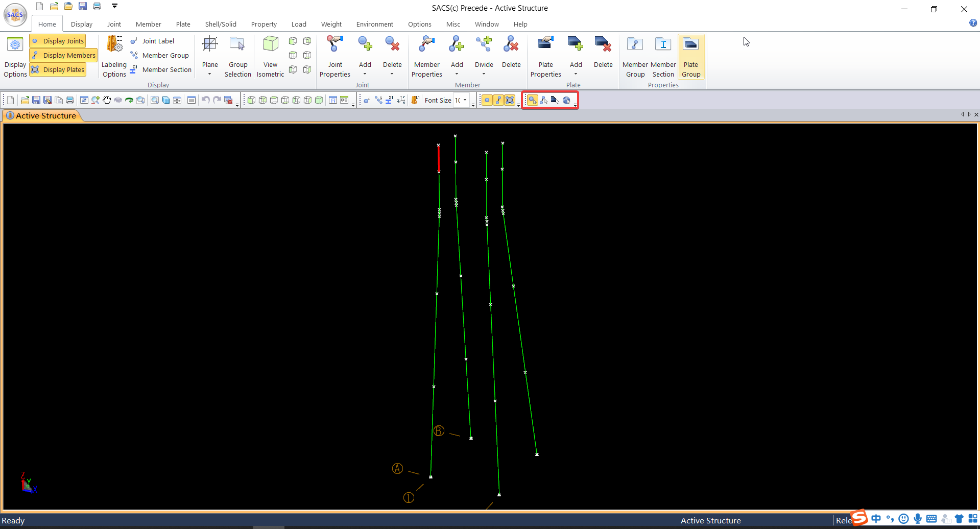Open the Load ribbon tab
The width and height of the screenshot is (980, 529).
point(299,24)
